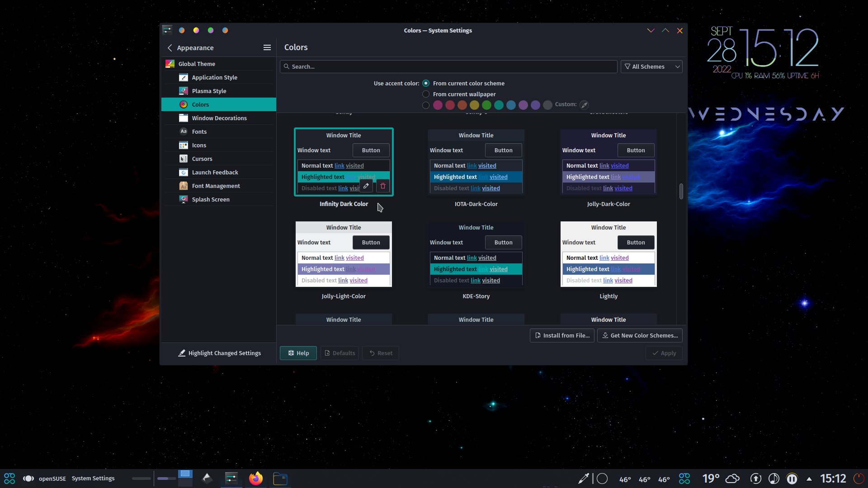Image resolution: width=868 pixels, height=488 pixels.
Task: Go back to Appearance via the back arrow
Action: [170, 47]
